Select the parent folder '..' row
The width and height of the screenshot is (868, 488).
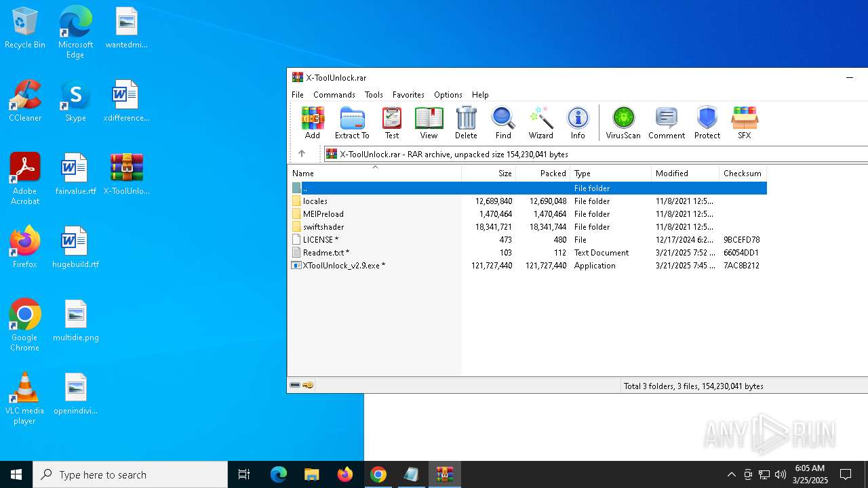pyautogui.click(x=528, y=188)
